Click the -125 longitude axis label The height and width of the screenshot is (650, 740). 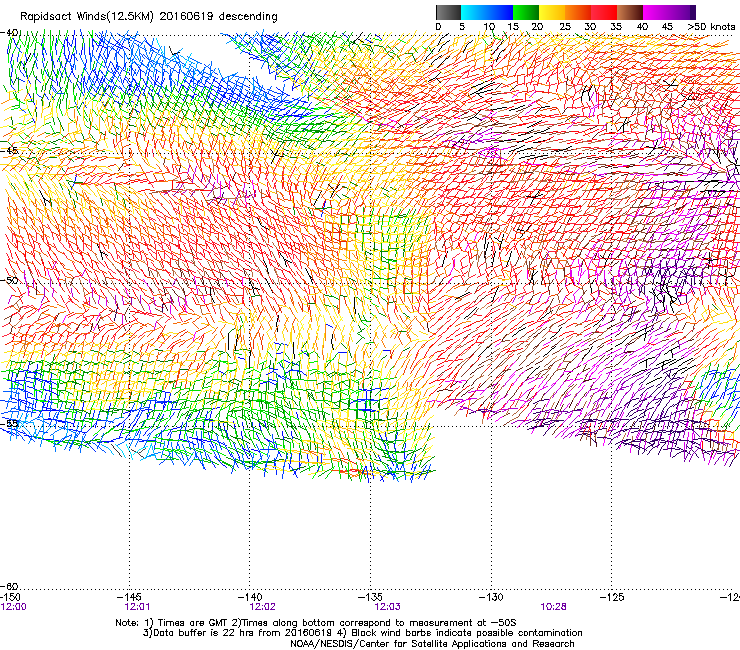(x=612, y=597)
